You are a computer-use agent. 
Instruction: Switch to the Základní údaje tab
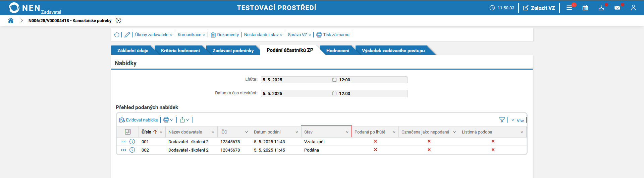coord(133,51)
